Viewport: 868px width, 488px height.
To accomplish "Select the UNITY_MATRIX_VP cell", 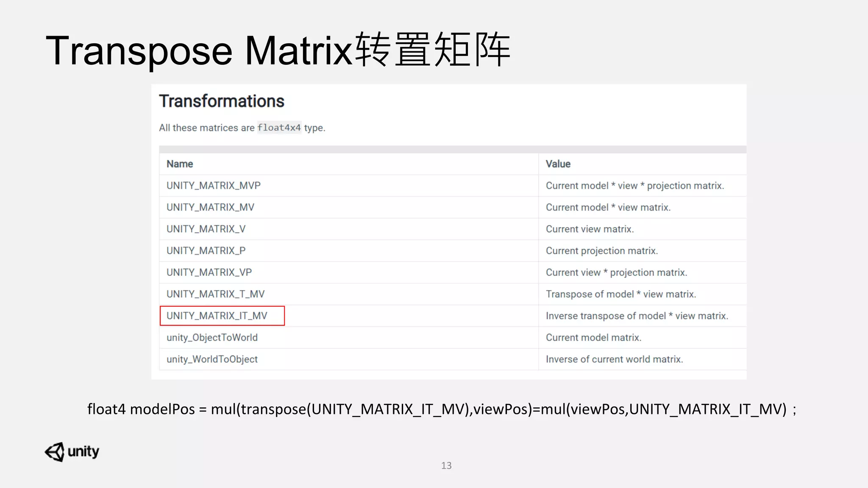I will click(209, 272).
